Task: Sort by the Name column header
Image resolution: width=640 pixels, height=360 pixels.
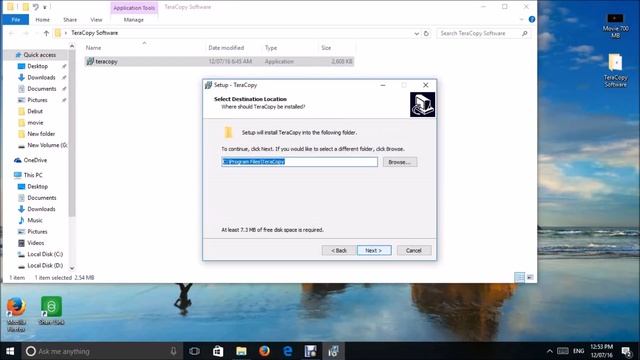Action: coord(93,48)
